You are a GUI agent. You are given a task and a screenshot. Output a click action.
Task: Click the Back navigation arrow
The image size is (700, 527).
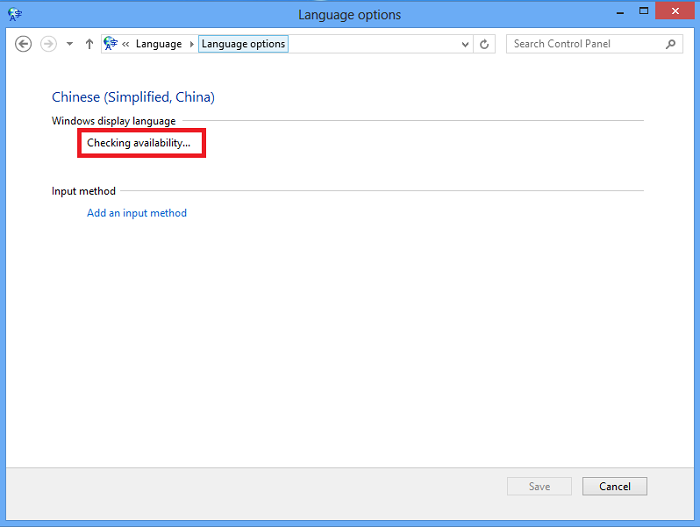(x=23, y=44)
